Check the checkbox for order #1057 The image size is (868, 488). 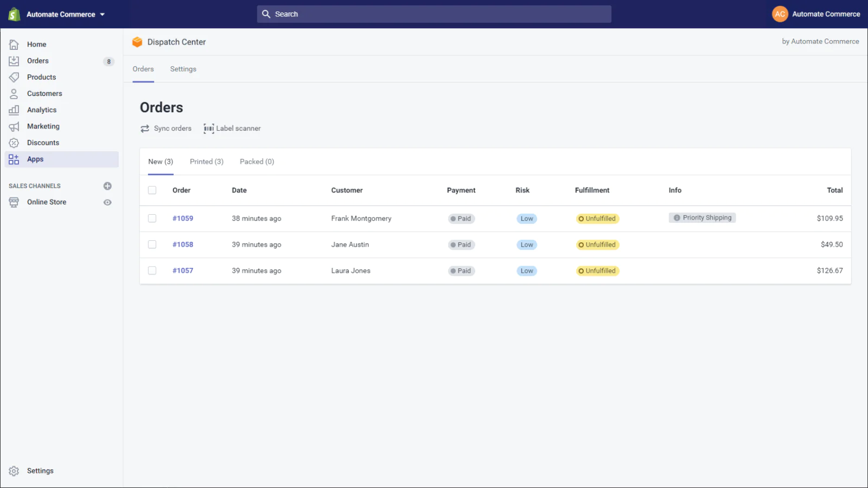(x=152, y=270)
